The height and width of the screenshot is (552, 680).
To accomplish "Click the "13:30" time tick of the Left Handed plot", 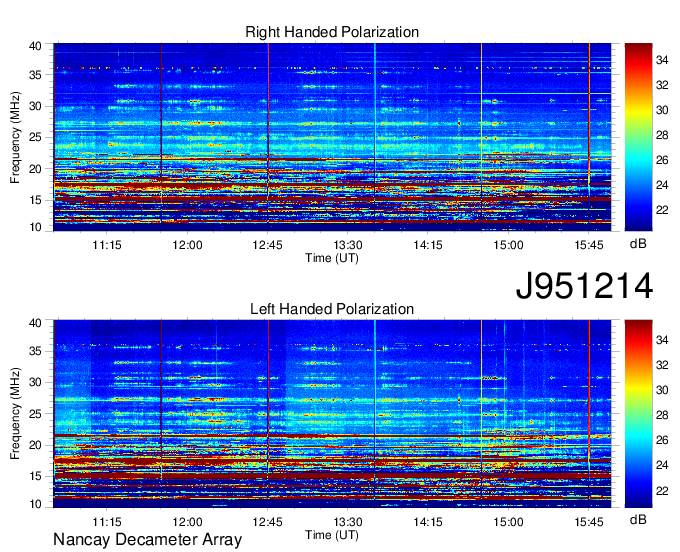I will click(348, 522).
